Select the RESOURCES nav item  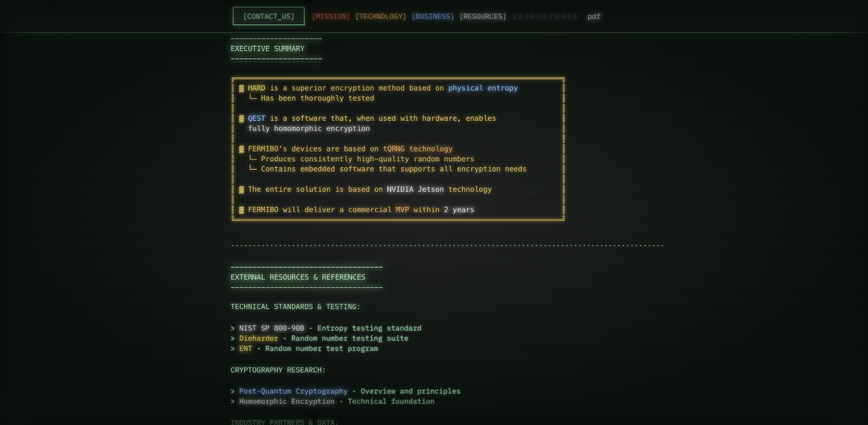[483, 16]
